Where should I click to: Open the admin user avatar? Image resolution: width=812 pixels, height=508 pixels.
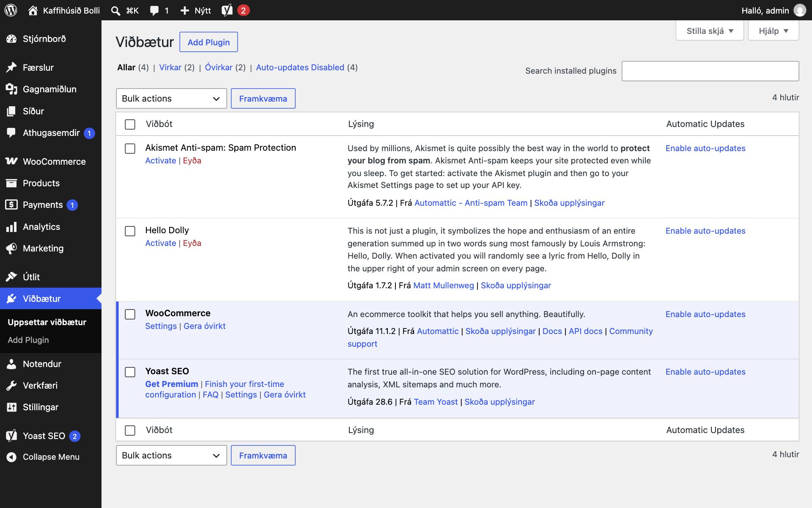point(799,10)
